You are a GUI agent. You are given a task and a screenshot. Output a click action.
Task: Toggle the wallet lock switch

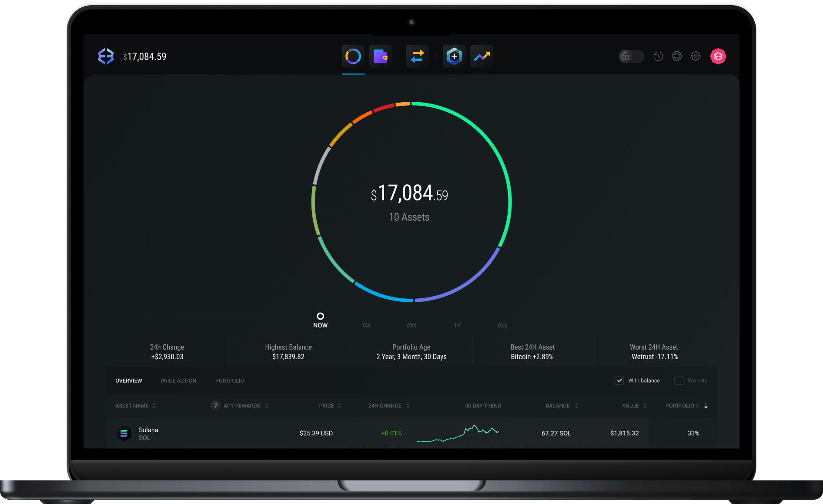coord(632,56)
